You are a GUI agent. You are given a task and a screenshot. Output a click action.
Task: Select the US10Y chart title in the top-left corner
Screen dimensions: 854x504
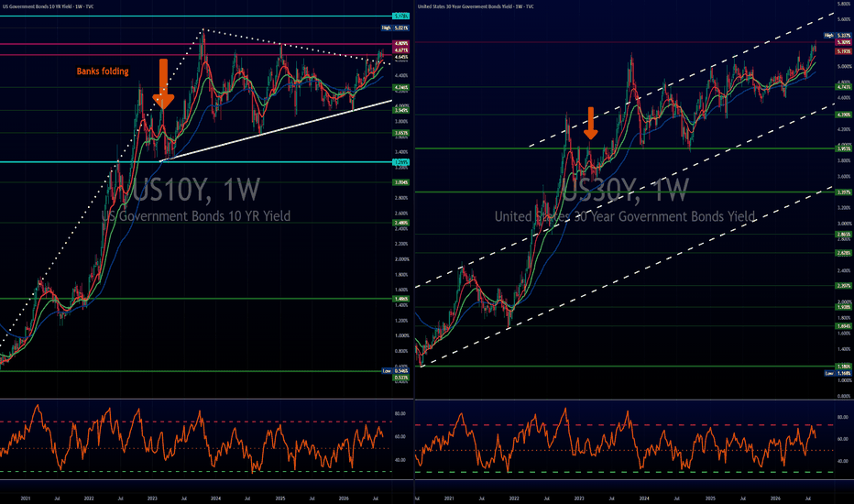[48, 6]
